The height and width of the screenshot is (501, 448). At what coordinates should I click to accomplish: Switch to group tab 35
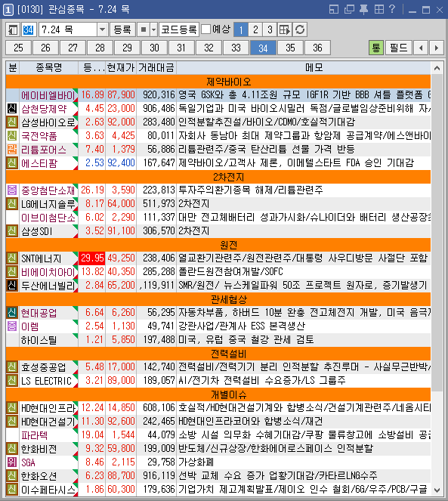tap(290, 48)
